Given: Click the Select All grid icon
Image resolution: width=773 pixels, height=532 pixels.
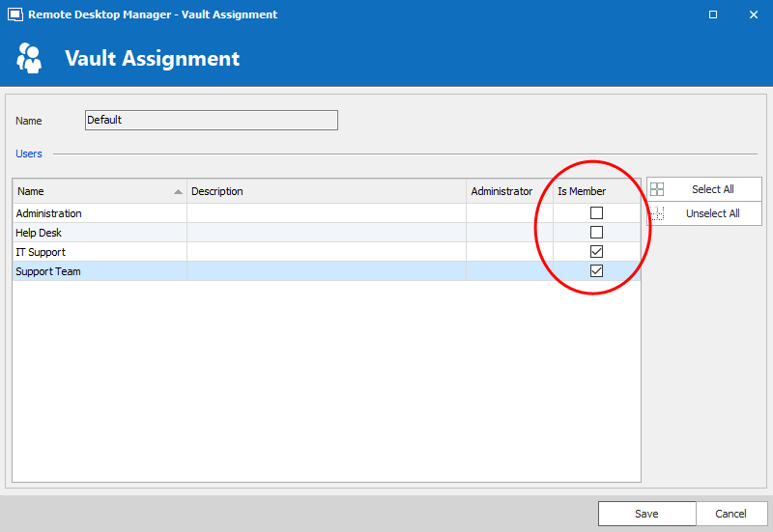Looking at the screenshot, I should [x=657, y=189].
